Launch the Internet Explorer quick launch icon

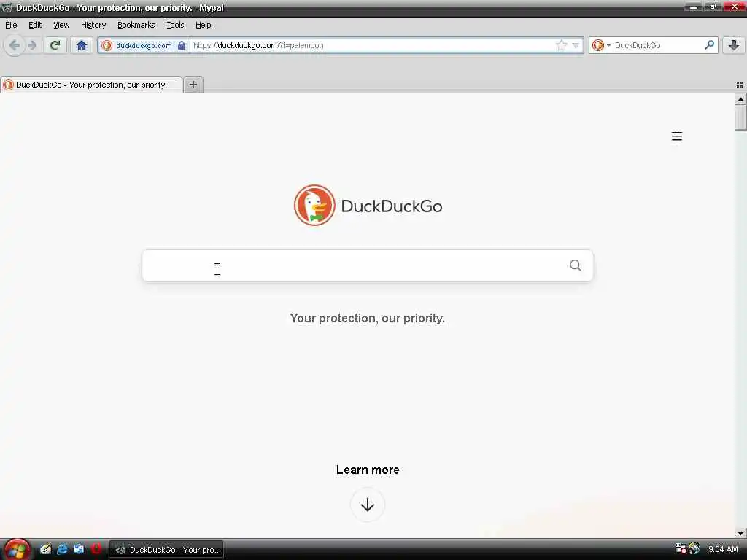tap(62, 549)
